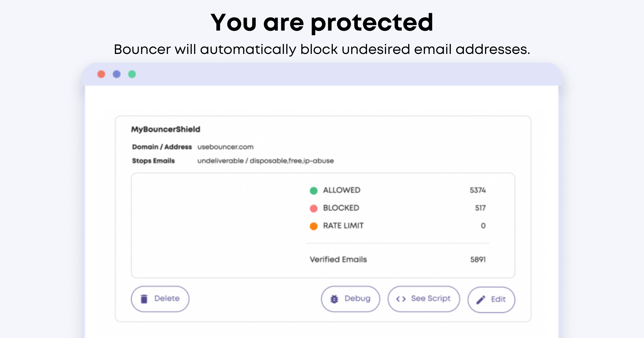The image size is (644, 338).
Task: Click the Verified Emails total 5891
Action: tap(478, 259)
